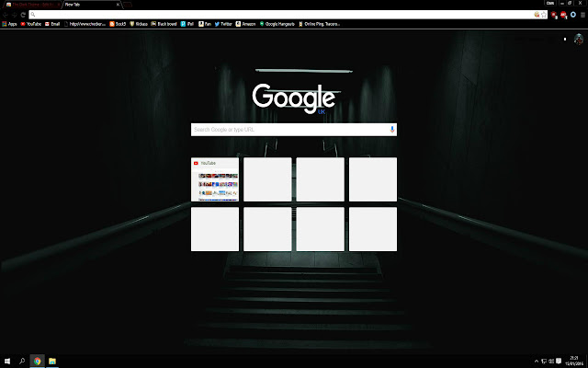Image resolution: width=588 pixels, height=368 pixels.
Task: Open the Email bookmark
Action: point(52,24)
